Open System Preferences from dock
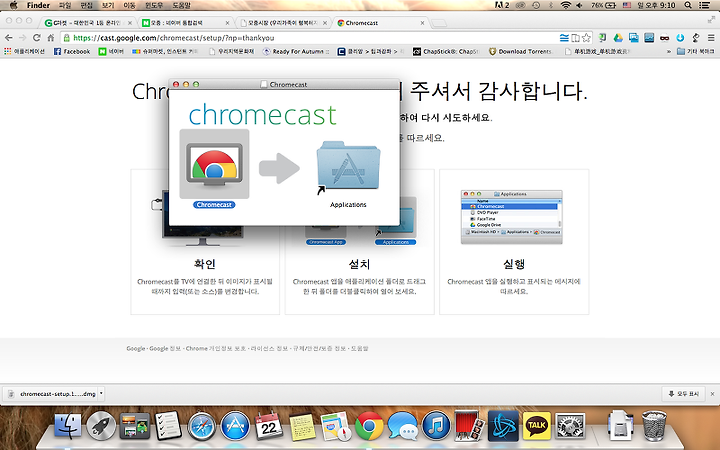720x450 pixels. [570, 426]
